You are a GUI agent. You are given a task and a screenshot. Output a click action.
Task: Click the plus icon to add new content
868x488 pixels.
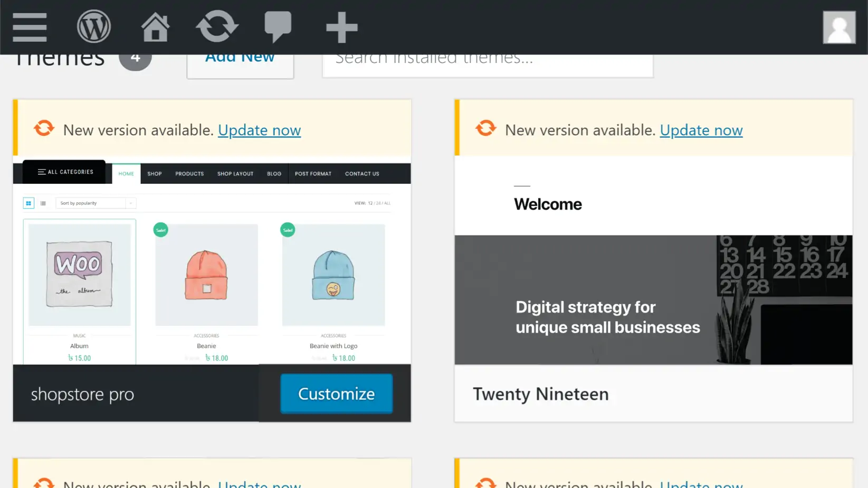click(342, 27)
